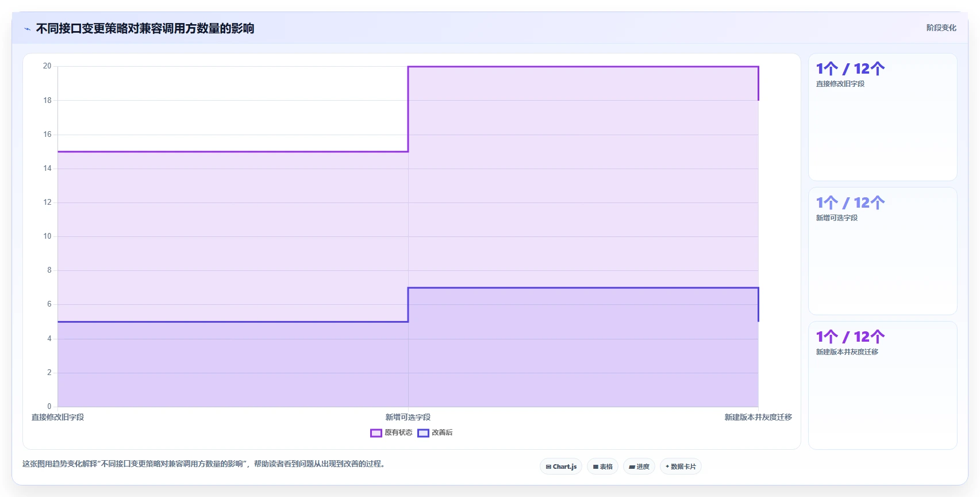Click the small icon before the chart title

click(27, 29)
